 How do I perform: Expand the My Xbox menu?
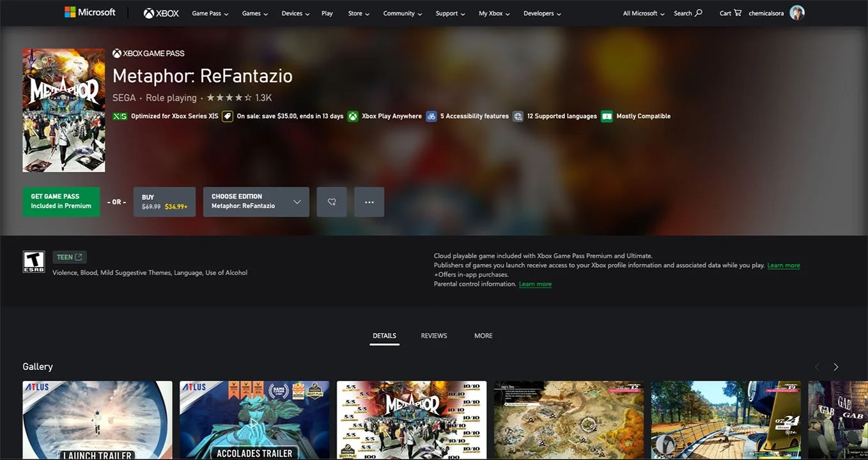point(495,13)
